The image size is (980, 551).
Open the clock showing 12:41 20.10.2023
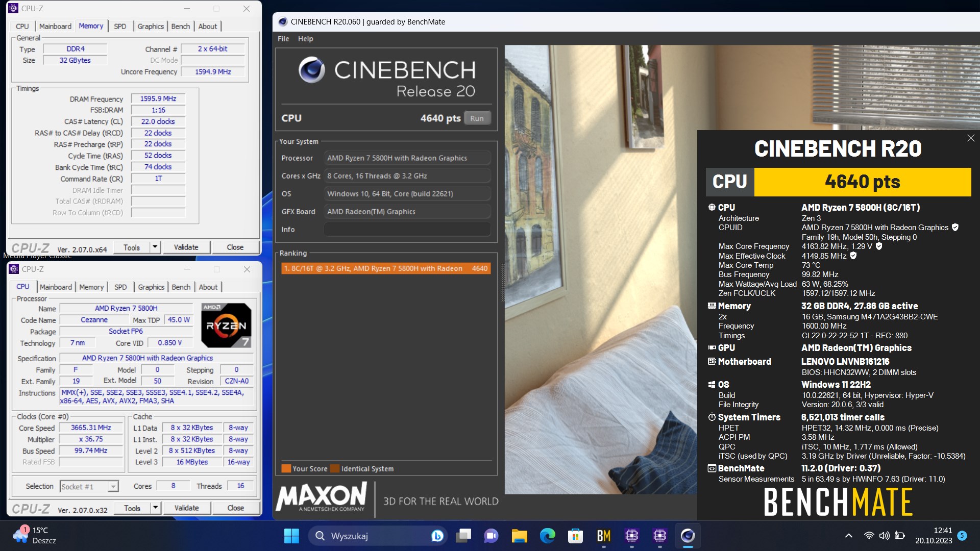[x=934, y=536]
